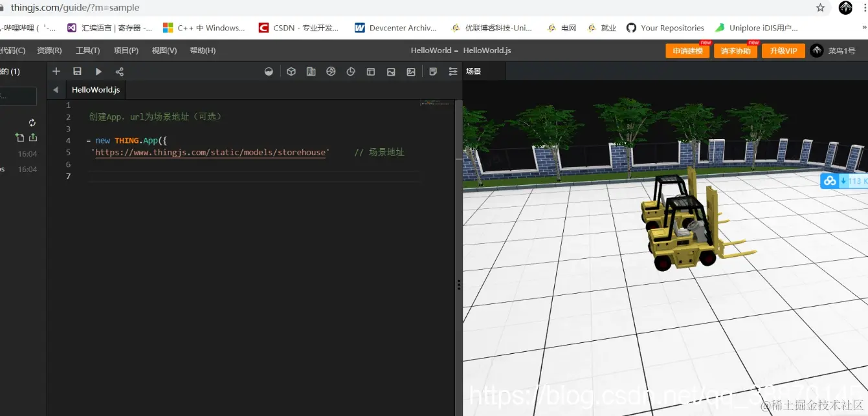Open the 工具(T) menu
The height and width of the screenshot is (416, 868).
tap(87, 50)
